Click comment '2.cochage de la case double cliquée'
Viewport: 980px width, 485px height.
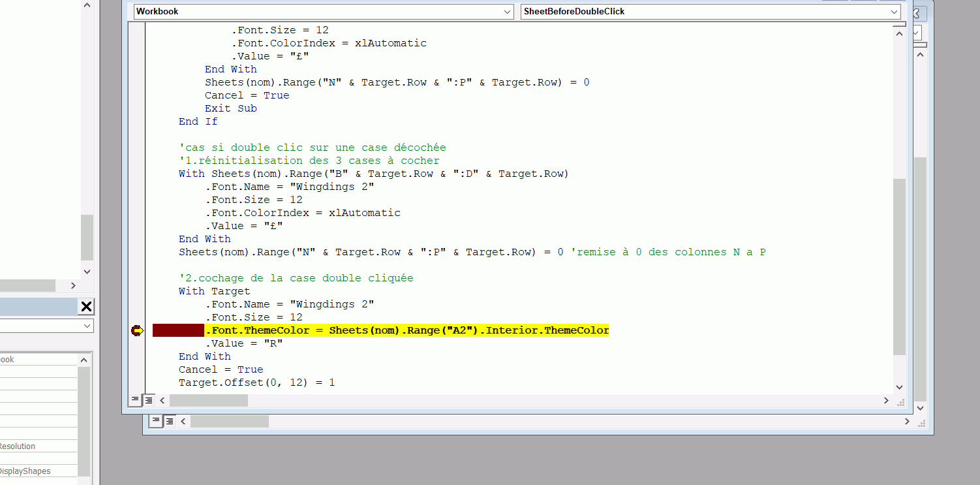coord(296,278)
